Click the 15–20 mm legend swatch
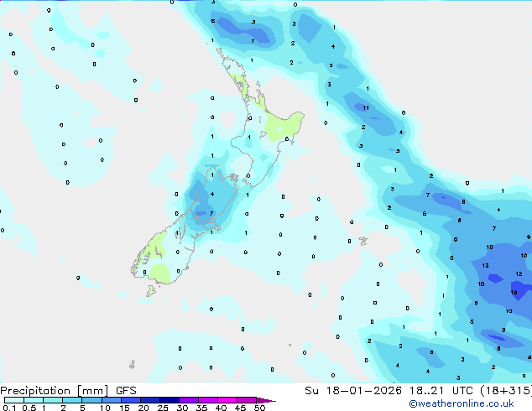This screenshot has height=411, width=532. tap(131, 400)
